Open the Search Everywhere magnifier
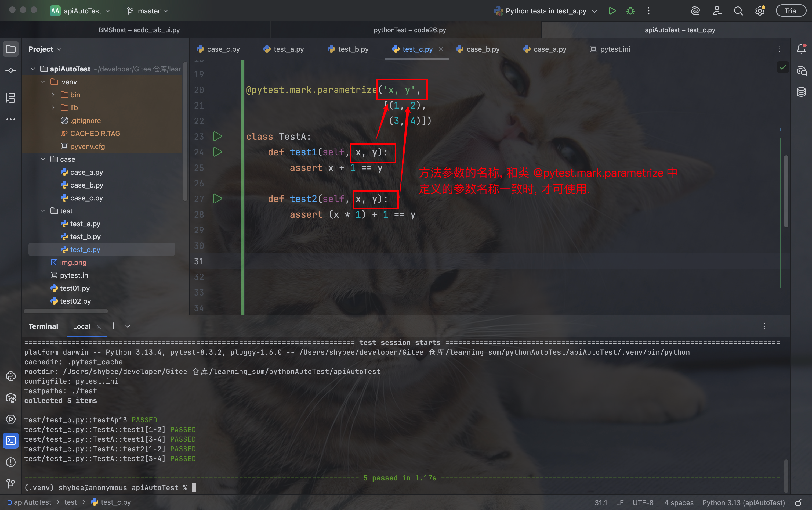This screenshot has width=812, height=510. click(x=738, y=11)
